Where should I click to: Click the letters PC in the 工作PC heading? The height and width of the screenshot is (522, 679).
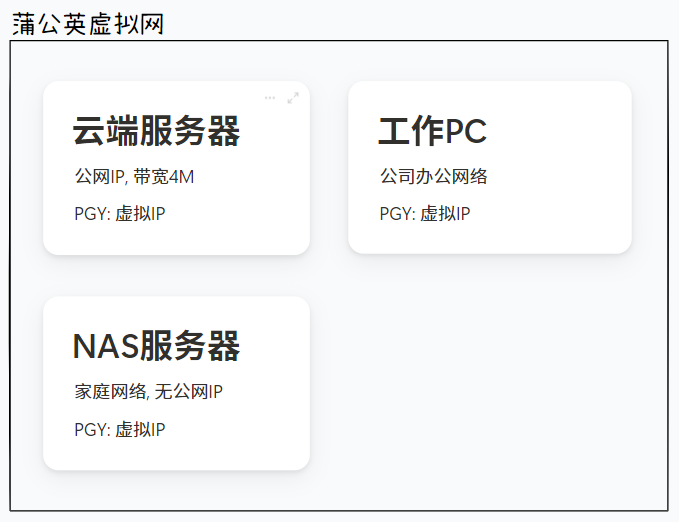point(465,131)
